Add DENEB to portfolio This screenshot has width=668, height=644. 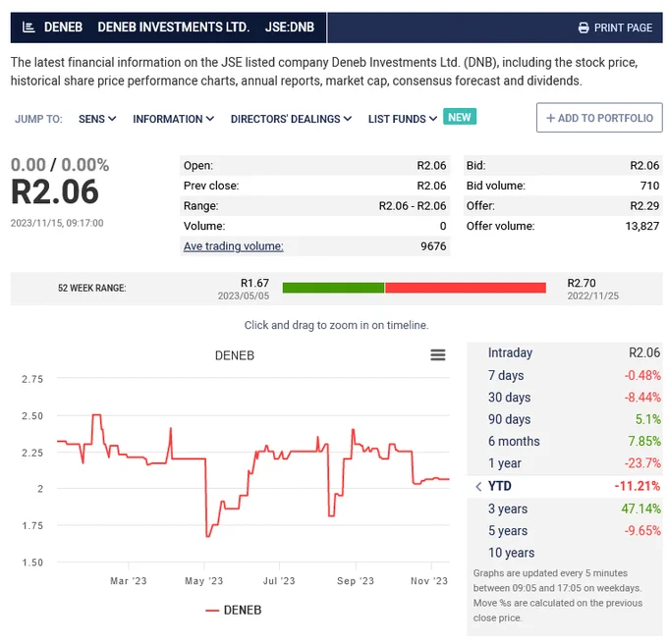599,118
